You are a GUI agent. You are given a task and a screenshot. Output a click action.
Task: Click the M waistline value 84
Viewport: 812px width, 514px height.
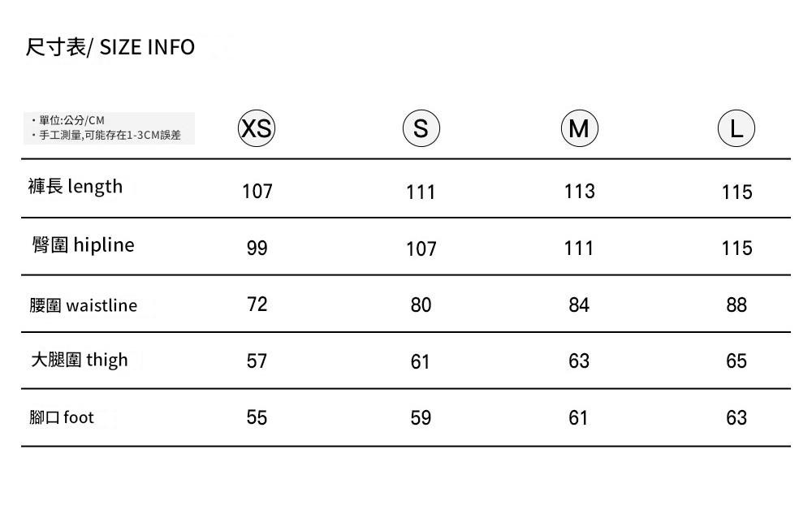point(579,305)
